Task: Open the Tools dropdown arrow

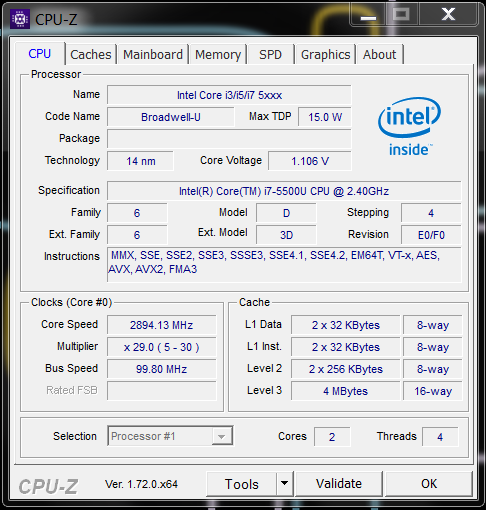Action: click(284, 483)
